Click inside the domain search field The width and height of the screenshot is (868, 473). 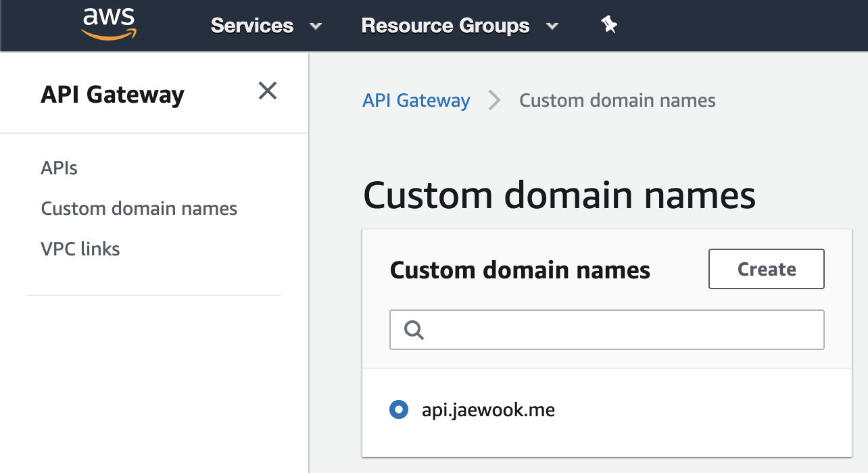click(x=606, y=330)
